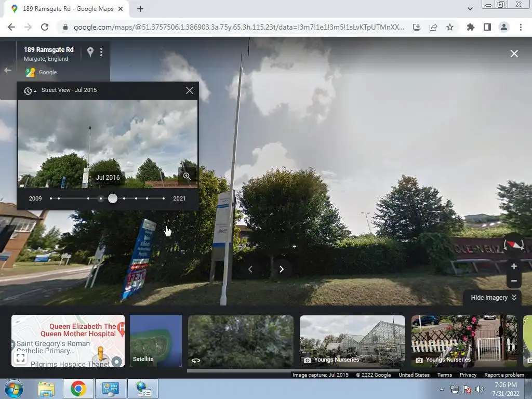
Task: Click the Street View preview thumbnail
Action: pyautogui.click(x=108, y=144)
